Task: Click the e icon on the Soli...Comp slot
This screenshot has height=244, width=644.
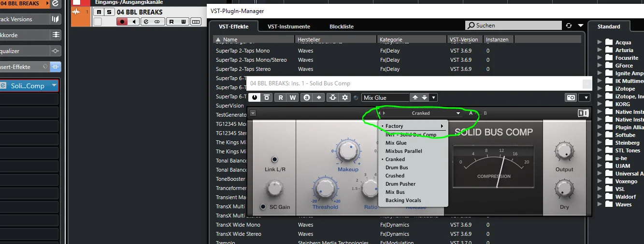Action: tap(3, 86)
